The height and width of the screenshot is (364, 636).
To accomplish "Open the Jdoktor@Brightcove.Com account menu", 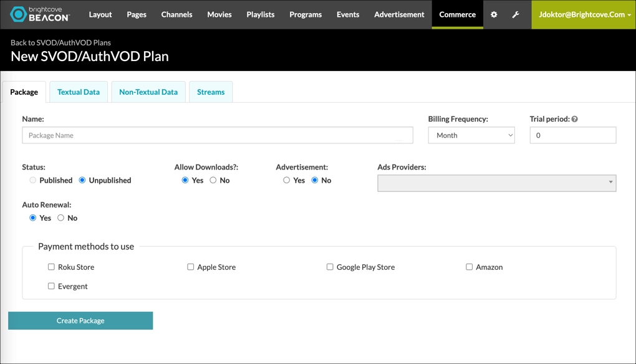I will (x=584, y=14).
